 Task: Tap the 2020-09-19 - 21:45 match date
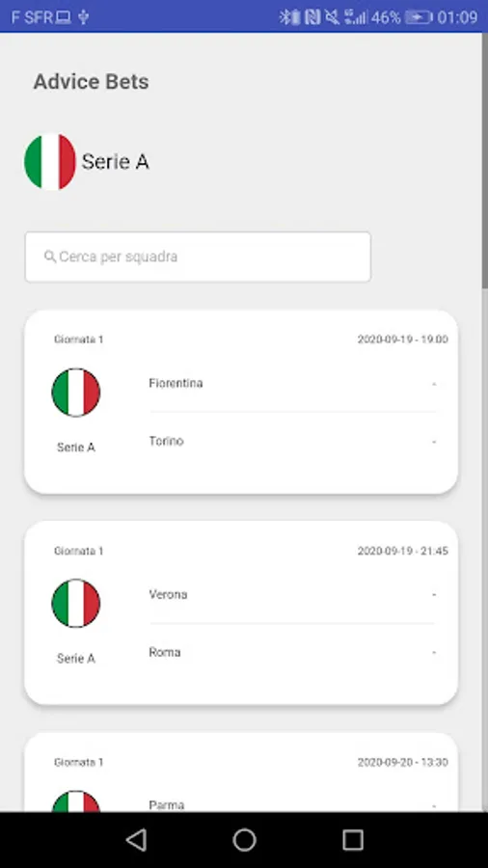point(403,551)
